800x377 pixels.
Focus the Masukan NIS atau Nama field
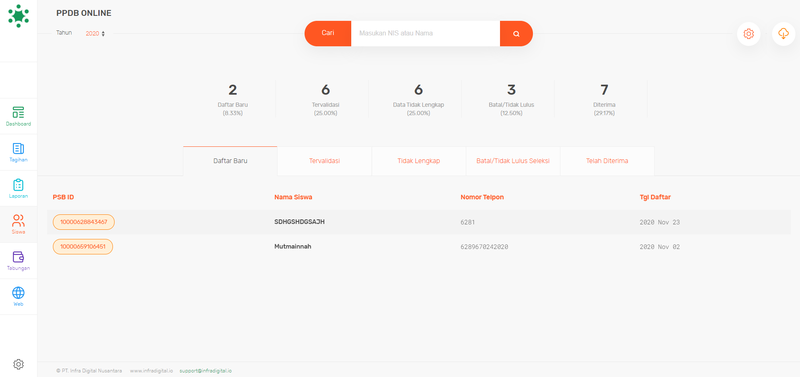(425, 34)
